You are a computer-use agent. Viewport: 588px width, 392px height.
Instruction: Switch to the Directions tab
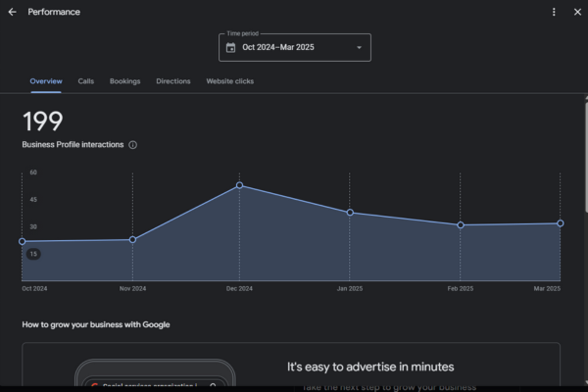(173, 81)
